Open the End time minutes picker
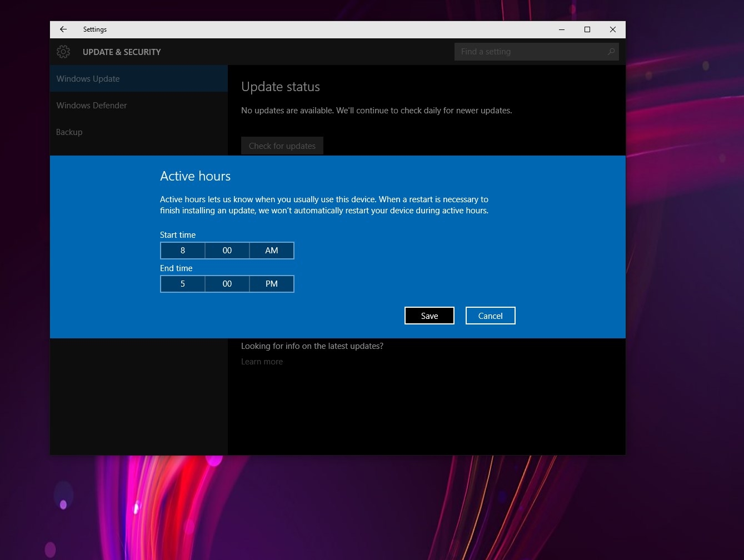Viewport: 744px width, 560px height. pos(227,284)
